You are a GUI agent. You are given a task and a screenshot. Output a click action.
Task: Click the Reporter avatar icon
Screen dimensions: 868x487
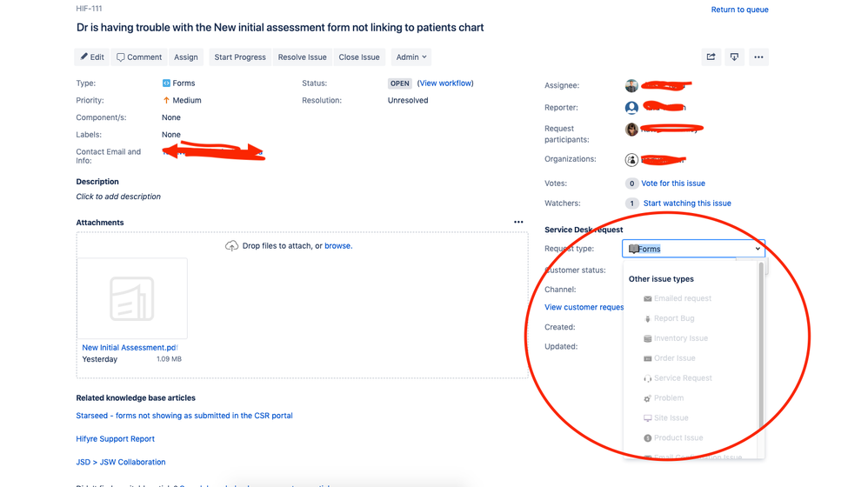[x=631, y=107]
